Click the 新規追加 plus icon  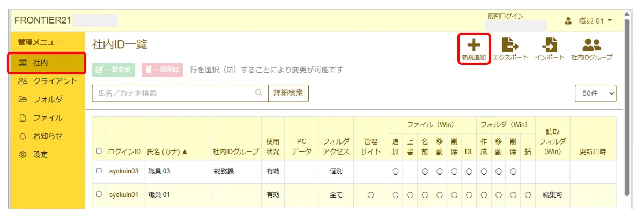474,45
